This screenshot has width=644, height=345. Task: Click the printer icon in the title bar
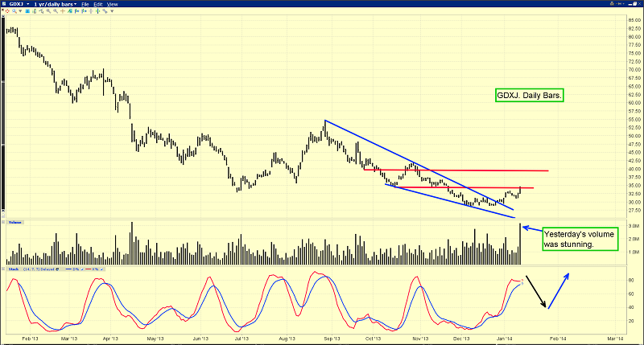[x=3, y=3]
